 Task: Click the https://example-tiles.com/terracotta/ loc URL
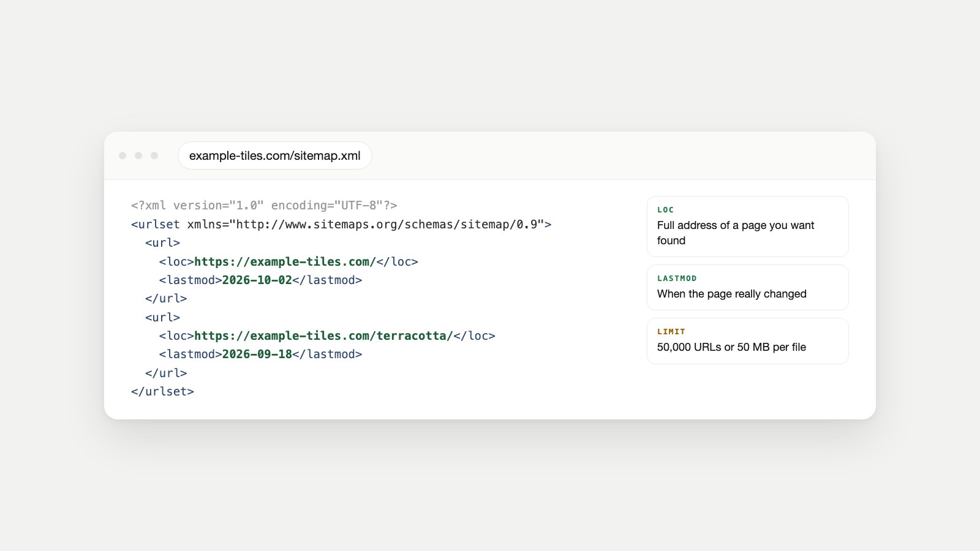[323, 335]
